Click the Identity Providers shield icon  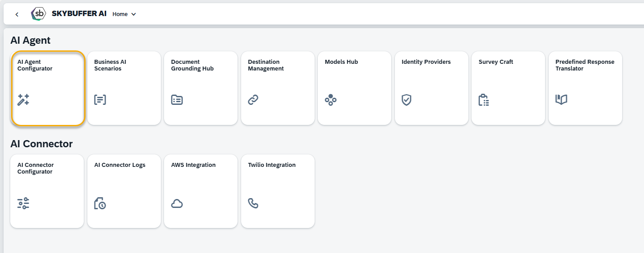tap(406, 100)
